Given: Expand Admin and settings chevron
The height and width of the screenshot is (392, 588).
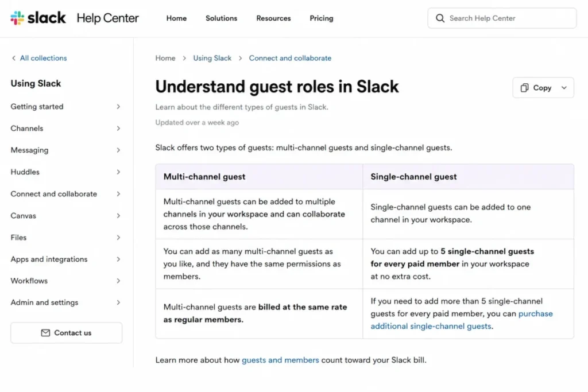Looking at the screenshot, I should 118,303.
